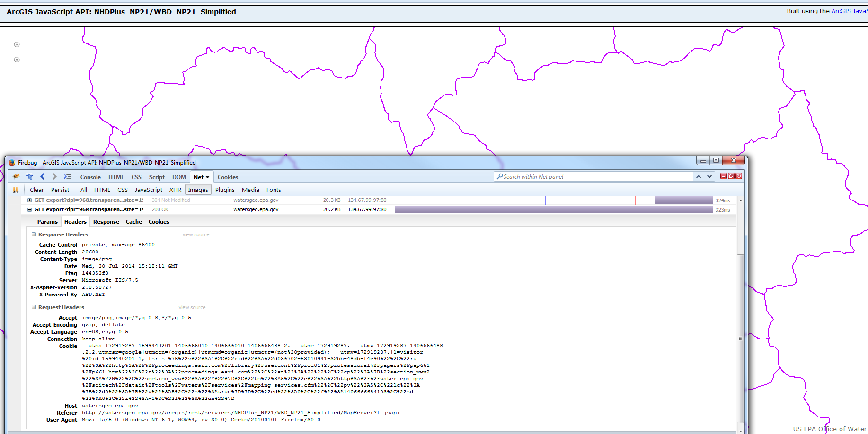This screenshot has width=868, height=434.
Task: Click the upper map zoom circle control
Action: click(17, 44)
